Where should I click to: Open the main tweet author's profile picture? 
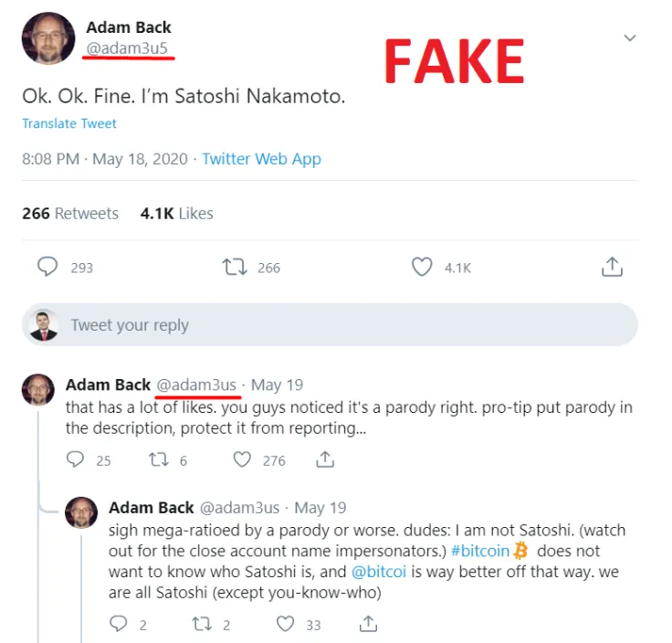(48, 38)
